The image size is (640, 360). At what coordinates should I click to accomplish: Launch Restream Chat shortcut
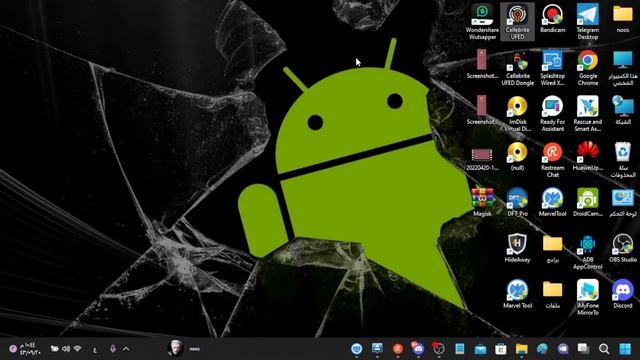[x=552, y=160]
